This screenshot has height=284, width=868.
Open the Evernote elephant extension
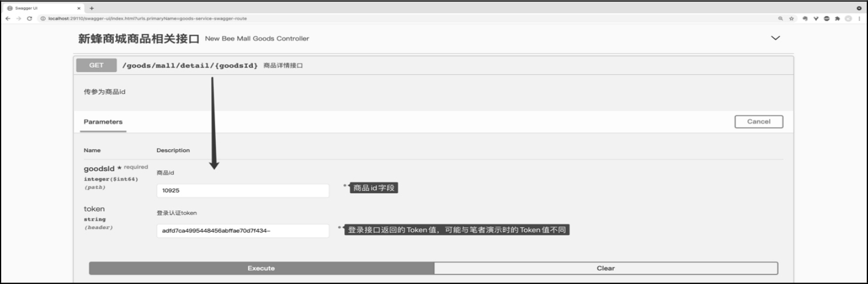coord(806,19)
